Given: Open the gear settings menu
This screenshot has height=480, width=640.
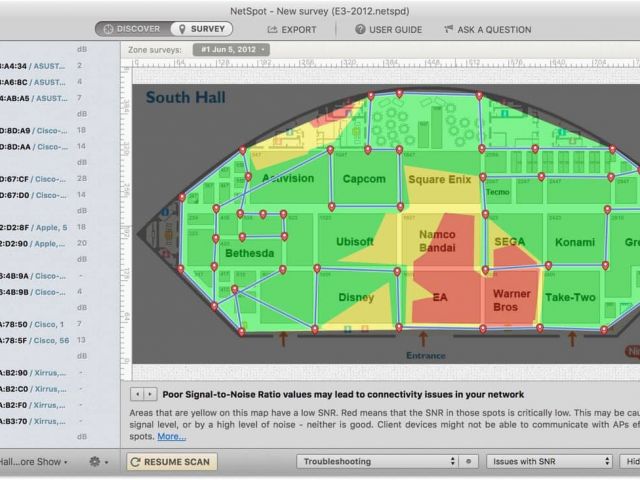Looking at the screenshot, I should click(98, 462).
